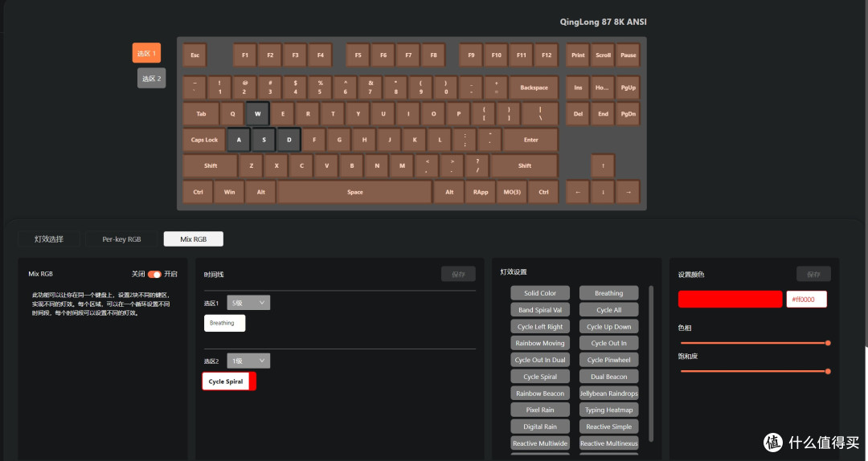The height and width of the screenshot is (461, 868).
Task: Click the Esc key on keyboard
Action: (194, 55)
